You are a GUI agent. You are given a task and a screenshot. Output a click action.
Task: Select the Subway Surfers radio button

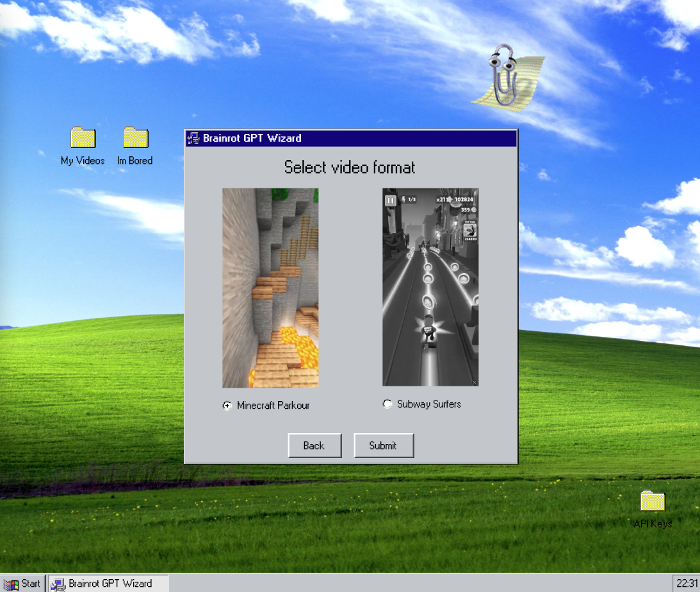tap(387, 404)
